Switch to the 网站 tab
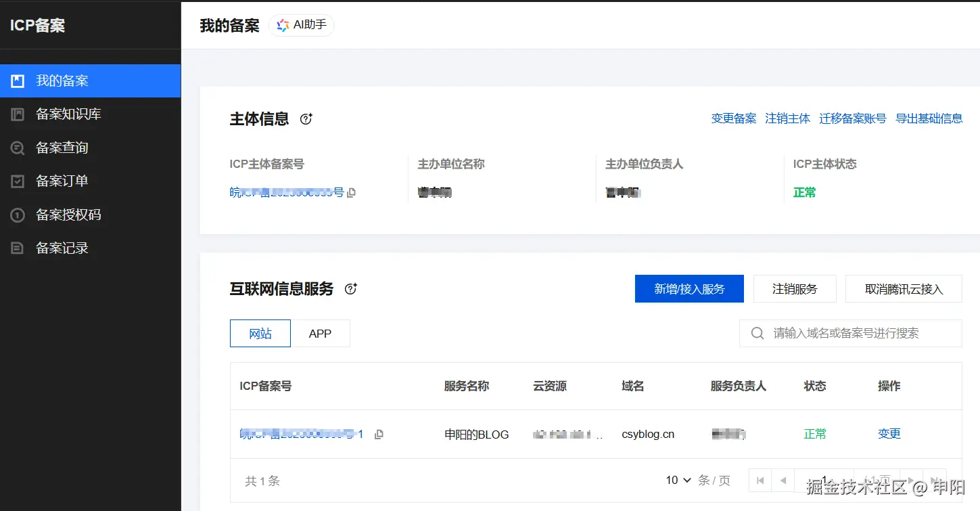 (260, 334)
